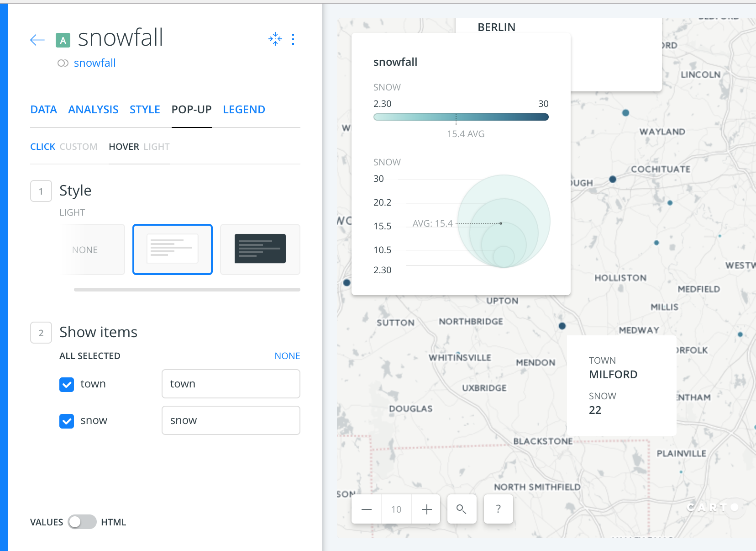Uncheck the town checkbox
Viewport: 756px width, 551px height.
pos(67,384)
